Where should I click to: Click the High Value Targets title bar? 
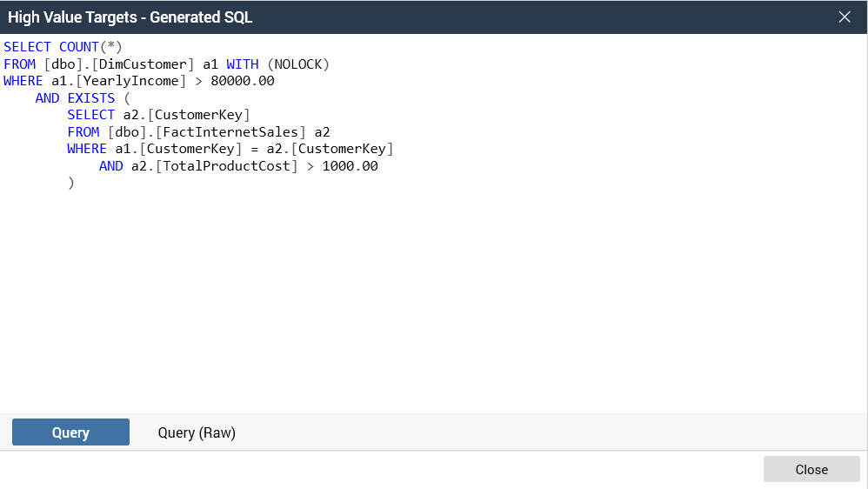(x=348, y=17)
